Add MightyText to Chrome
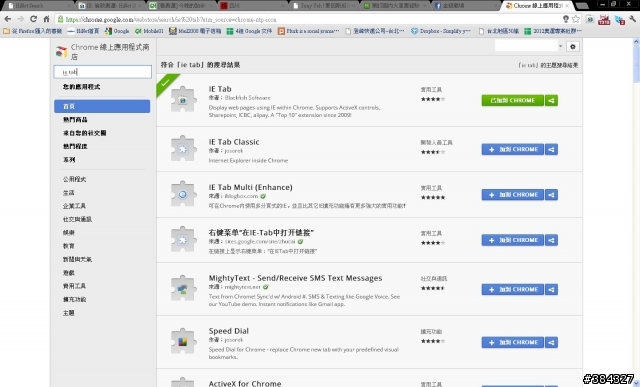 [513, 289]
